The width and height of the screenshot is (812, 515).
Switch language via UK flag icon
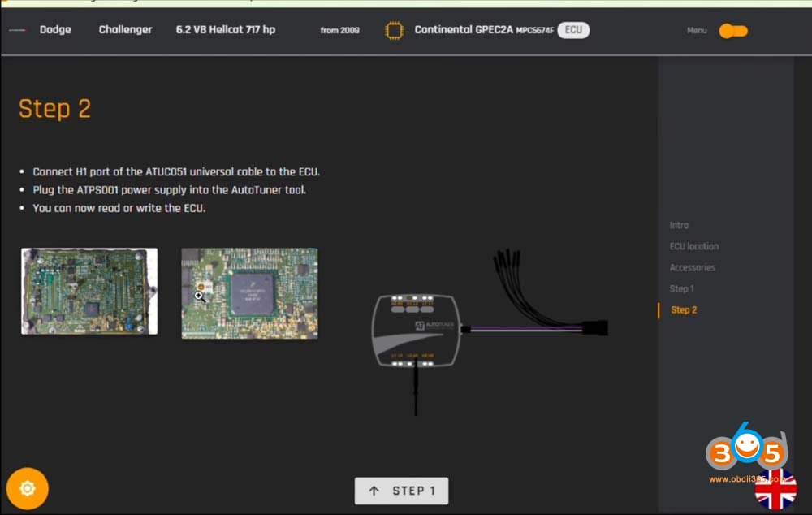click(775, 490)
